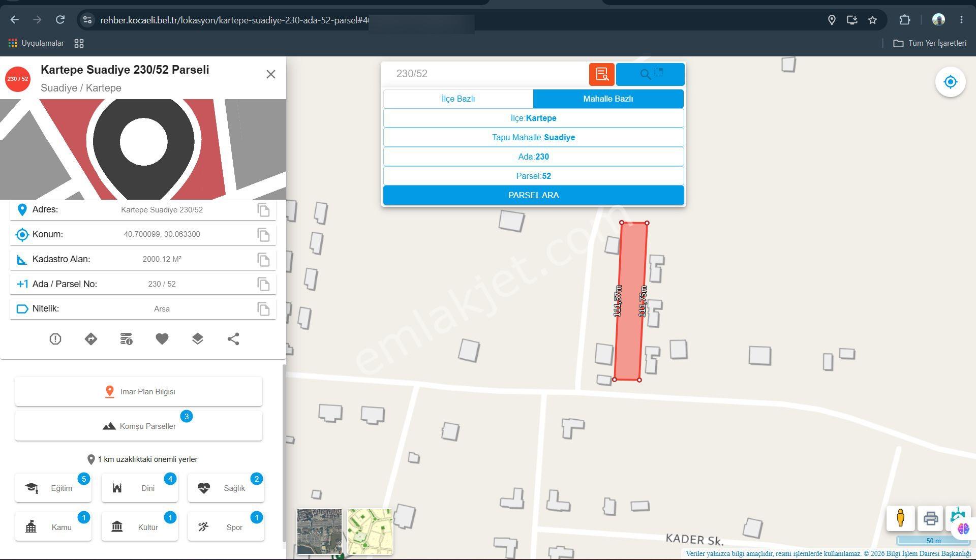Click the PARSEL ARA button

pyautogui.click(x=533, y=196)
